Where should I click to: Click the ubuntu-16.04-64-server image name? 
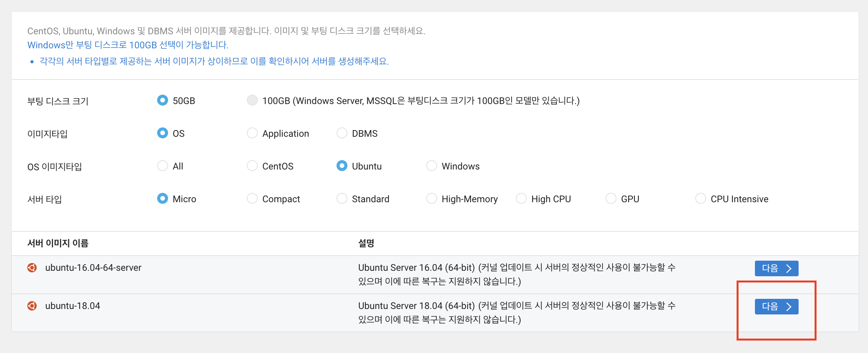click(93, 268)
